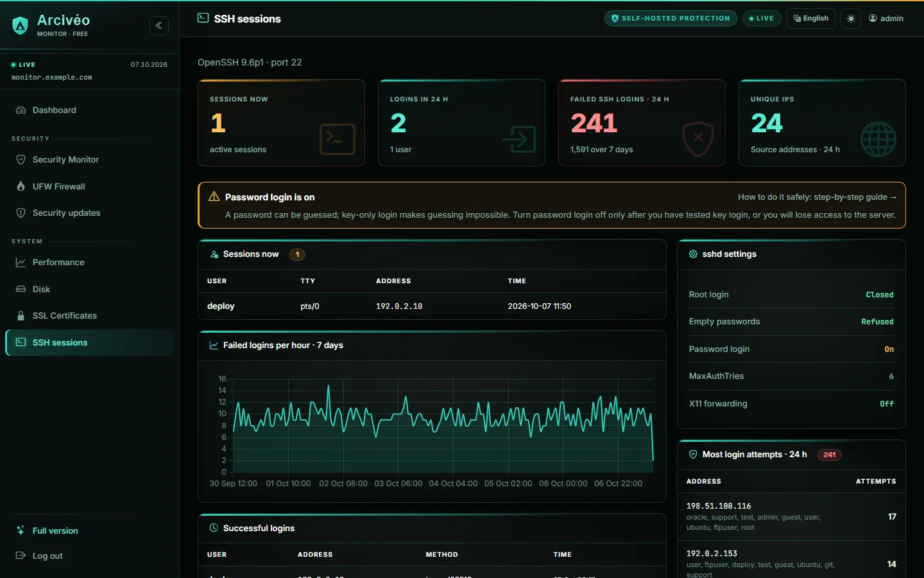This screenshot has height=578, width=924.
Task: Click the session address 192.0.2.10
Action: [x=399, y=306]
